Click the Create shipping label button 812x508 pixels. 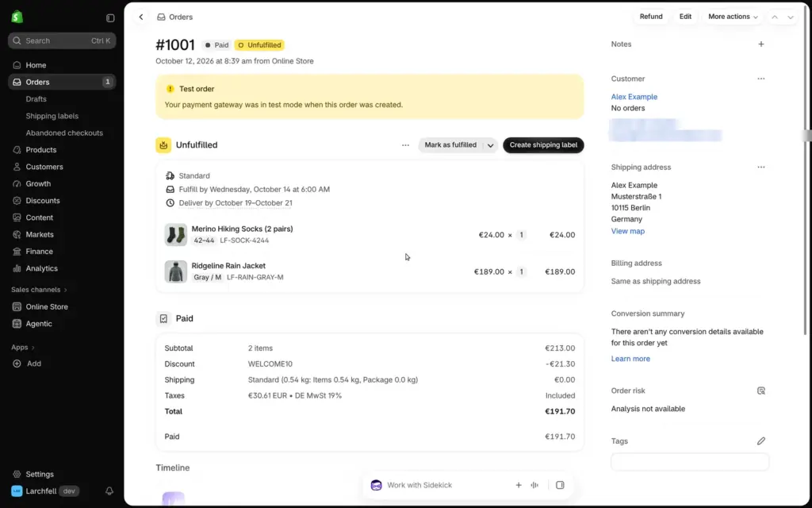point(543,145)
